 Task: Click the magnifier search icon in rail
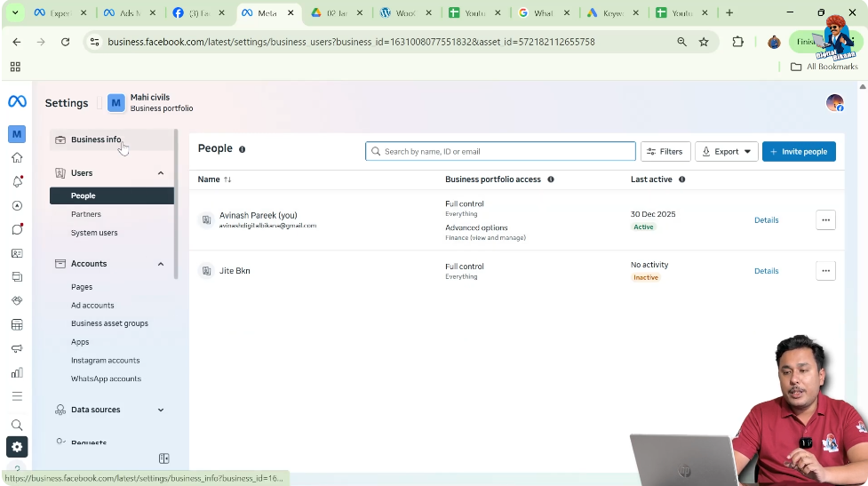tap(17, 425)
